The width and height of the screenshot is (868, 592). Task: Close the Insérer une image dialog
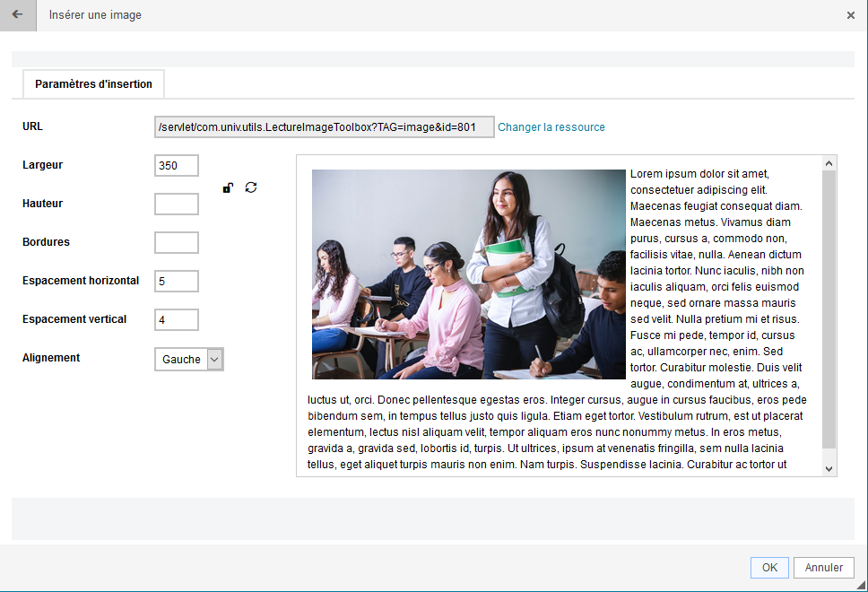[x=851, y=15]
